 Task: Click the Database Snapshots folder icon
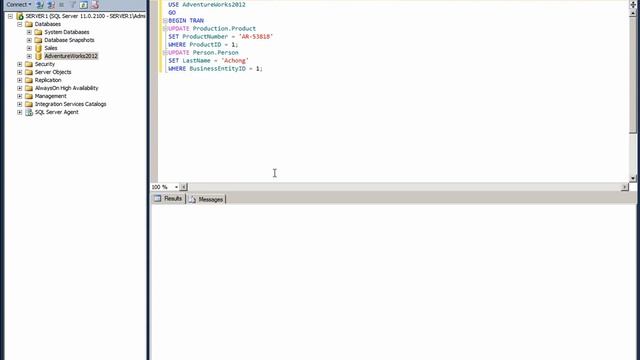pos(38,40)
